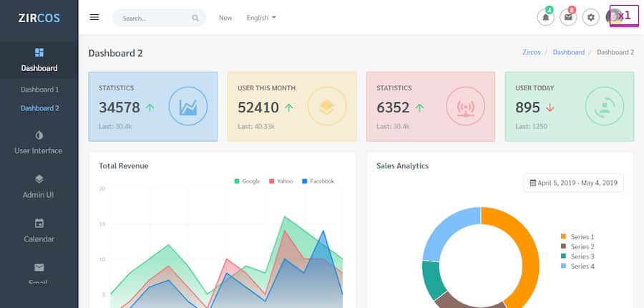Open the notifications bell icon
The width and height of the screenshot is (644, 308).
(x=545, y=17)
